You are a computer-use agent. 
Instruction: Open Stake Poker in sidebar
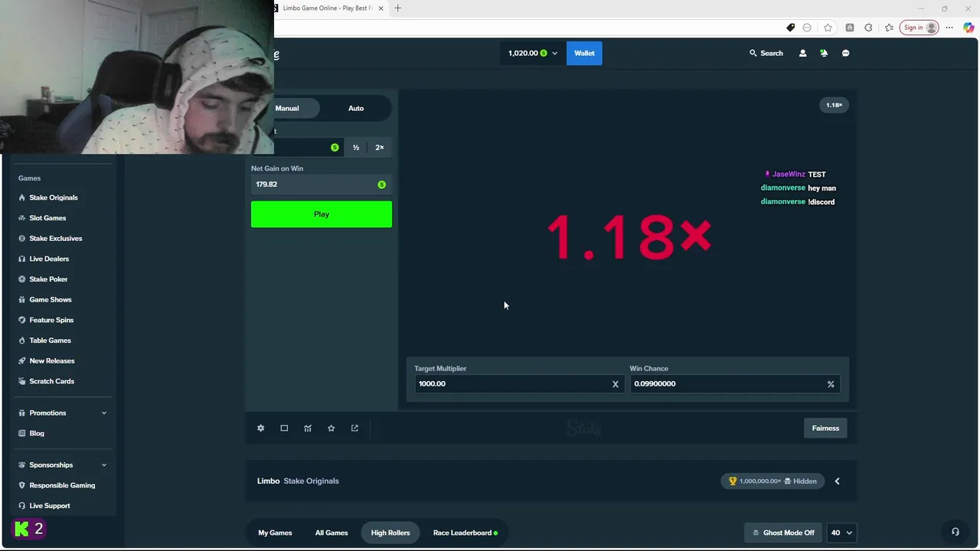pyautogui.click(x=48, y=279)
